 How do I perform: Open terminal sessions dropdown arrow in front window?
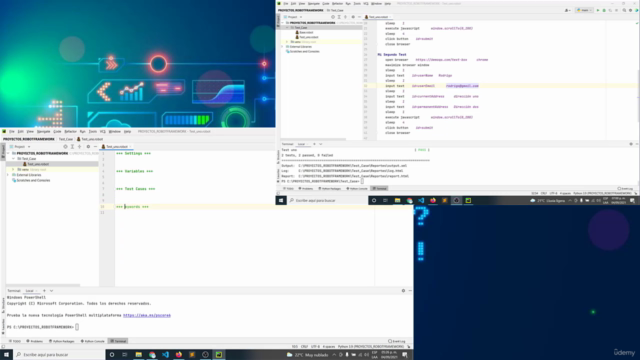coord(51,291)
